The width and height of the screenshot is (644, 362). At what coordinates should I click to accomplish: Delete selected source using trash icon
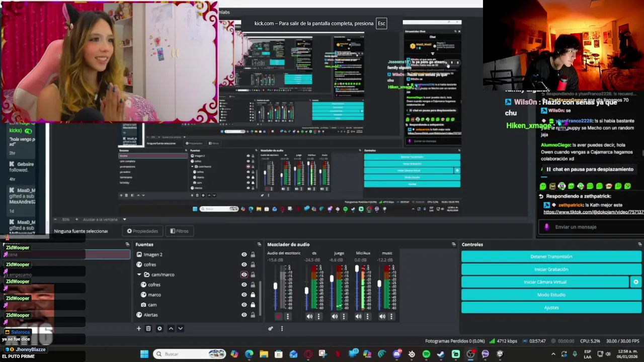click(x=148, y=328)
